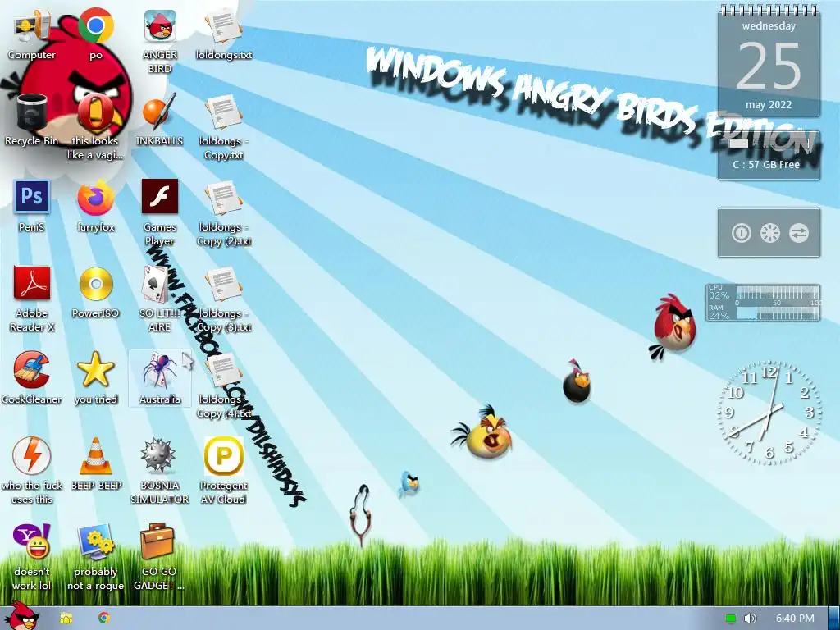
Task: Open the PowerISO shortcut
Action: tap(96, 293)
